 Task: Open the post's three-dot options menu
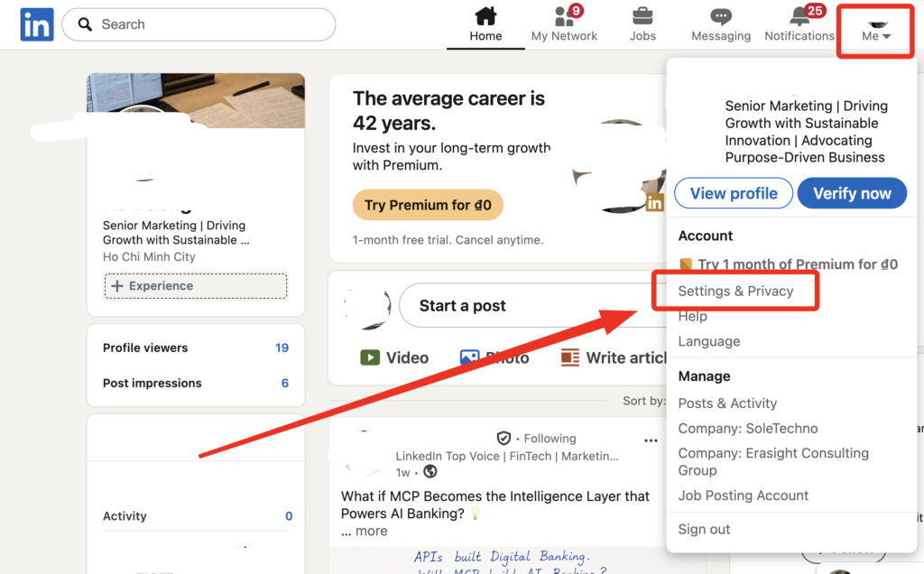(651, 440)
